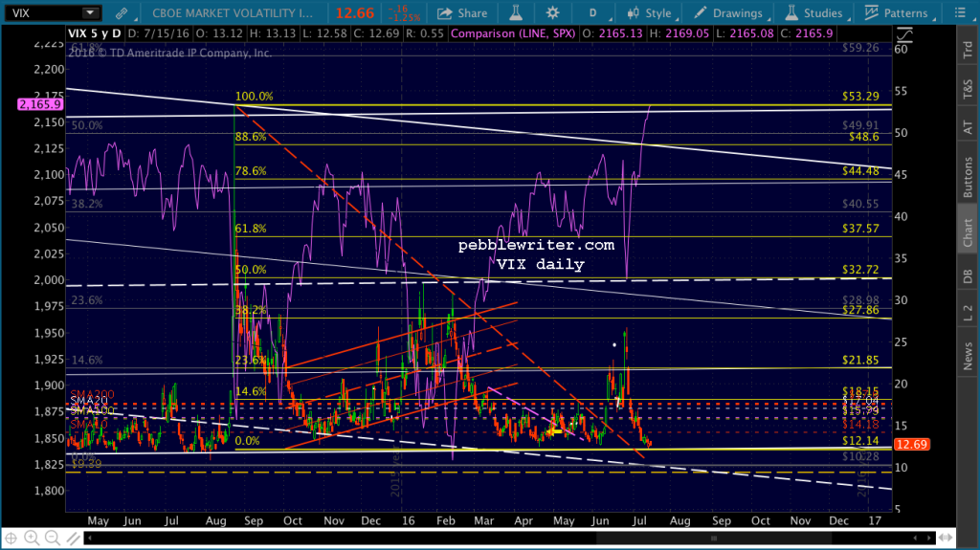This screenshot has width=980, height=550.
Task: Click the $12.14 Fibonacci label
Action: pyautogui.click(x=860, y=441)
